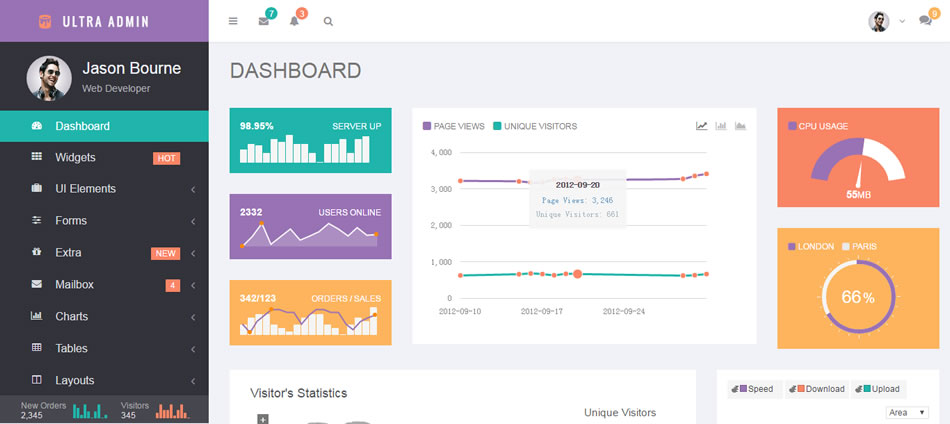Open Extra in the sidebar
This screenshot has width=950, height=424.
coord(104,253)
